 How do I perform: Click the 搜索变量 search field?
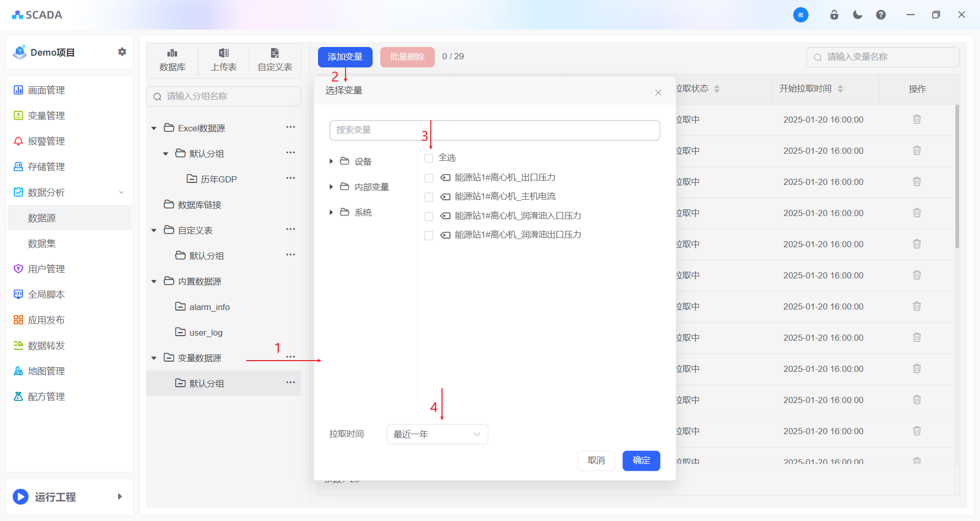pyautogui.click(x=494, y=130)
